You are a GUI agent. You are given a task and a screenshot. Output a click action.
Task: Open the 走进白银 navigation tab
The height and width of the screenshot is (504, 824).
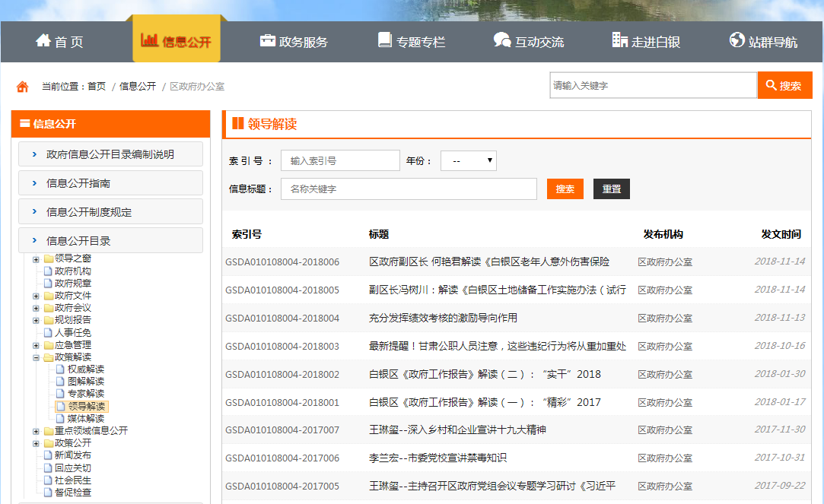[647, 42]
